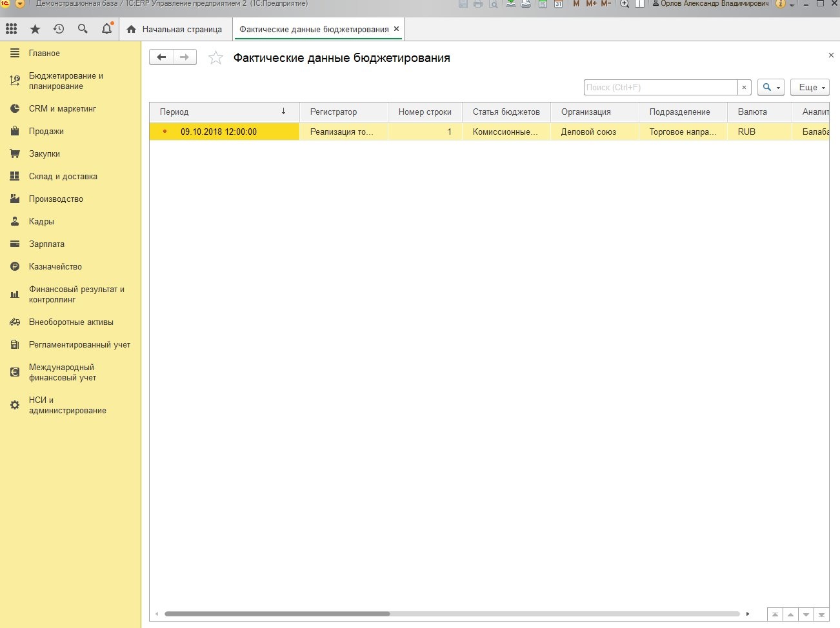Click the Производство factory icon
The image size is (840, 628).
pyautogui.click(x=15, y=199)
